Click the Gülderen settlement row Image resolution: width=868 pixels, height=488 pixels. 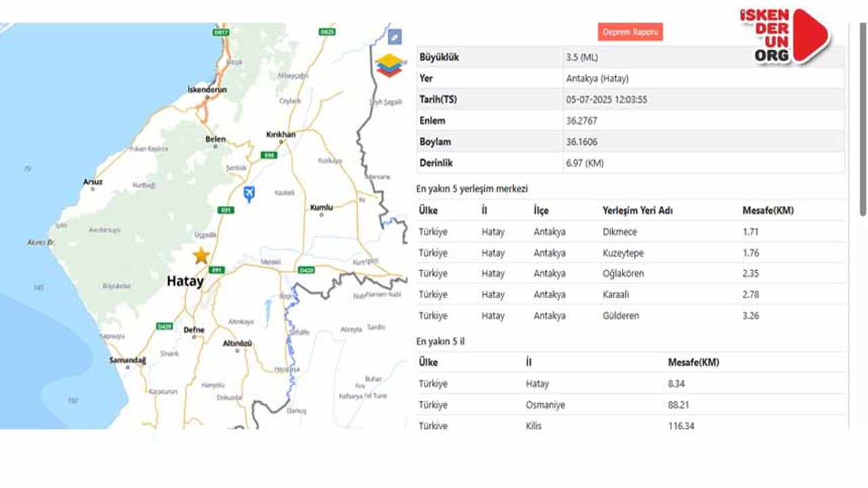(631, 316)
